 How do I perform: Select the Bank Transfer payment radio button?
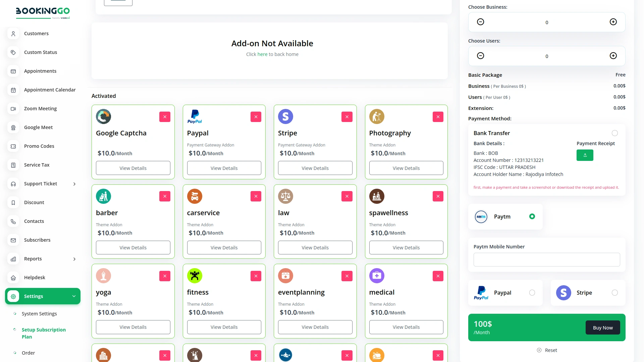tap(614, 133)
